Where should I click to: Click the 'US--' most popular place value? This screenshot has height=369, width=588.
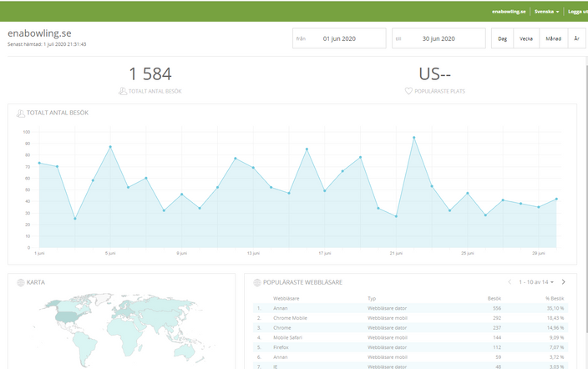coord(434,73)
